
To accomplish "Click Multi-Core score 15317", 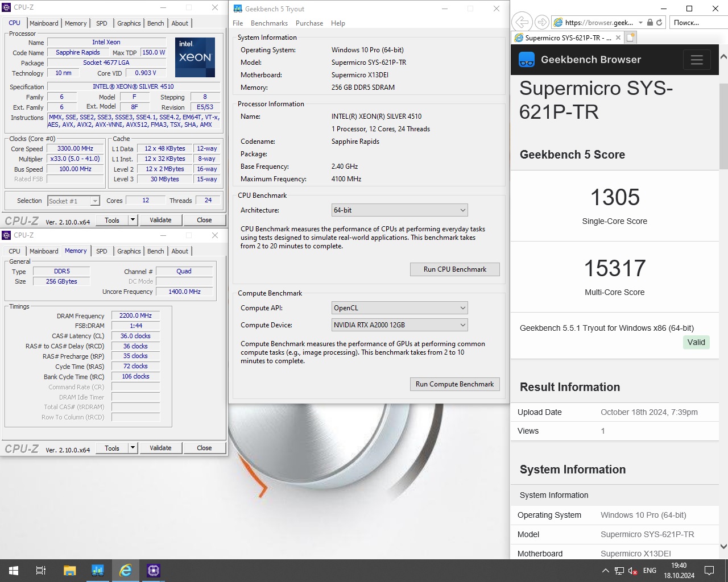I will [x=615, y=268].
